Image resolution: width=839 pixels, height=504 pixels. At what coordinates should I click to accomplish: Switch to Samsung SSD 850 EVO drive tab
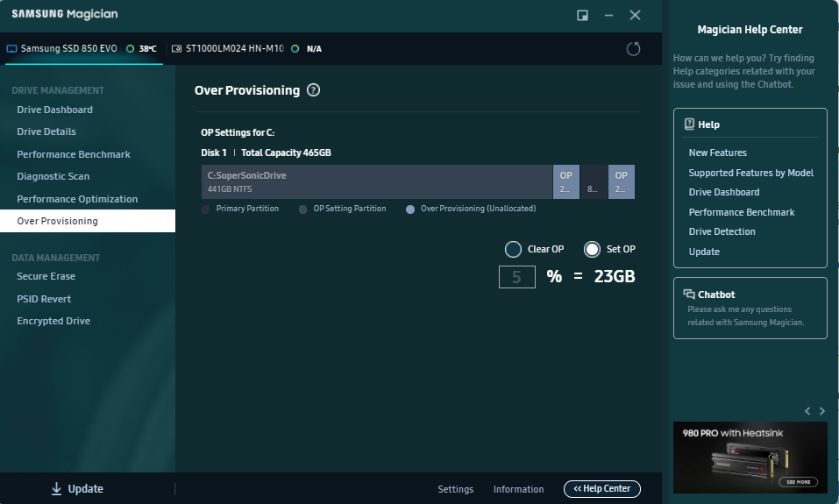coord(83,49)
